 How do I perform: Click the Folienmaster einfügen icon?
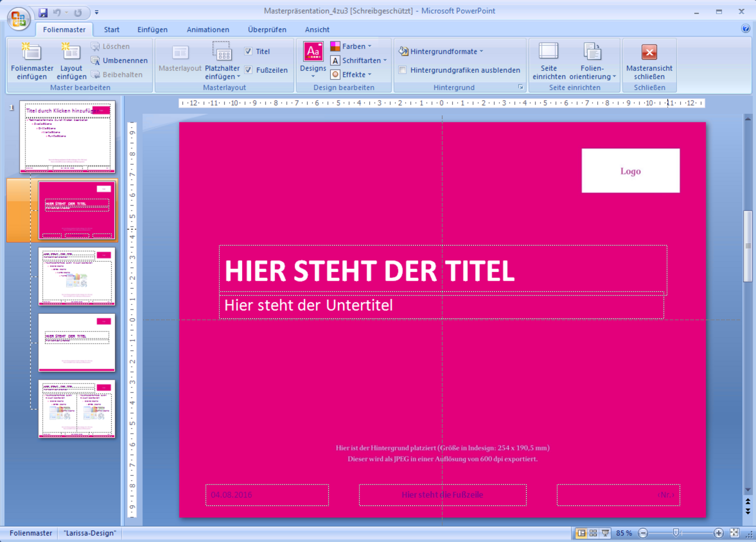point(31,52)
